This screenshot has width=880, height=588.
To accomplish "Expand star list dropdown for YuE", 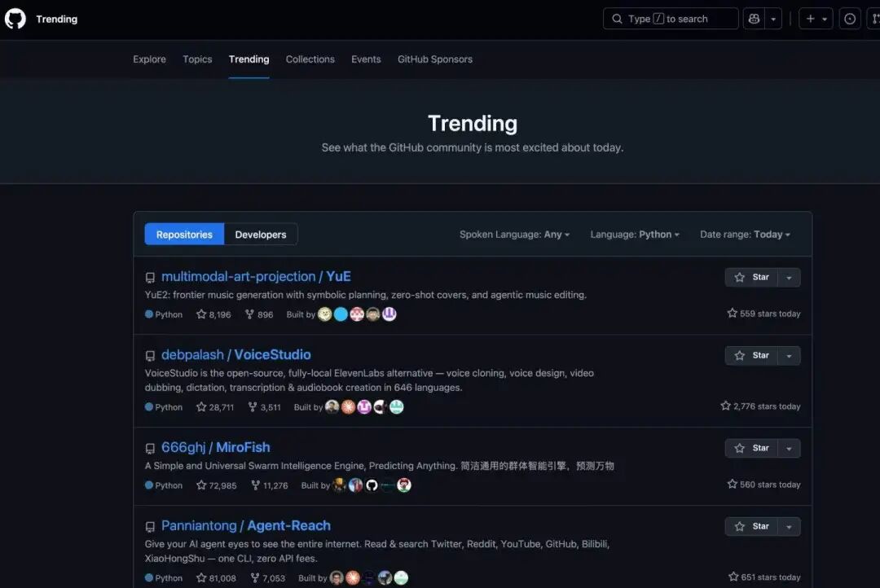I will [789, 277].
